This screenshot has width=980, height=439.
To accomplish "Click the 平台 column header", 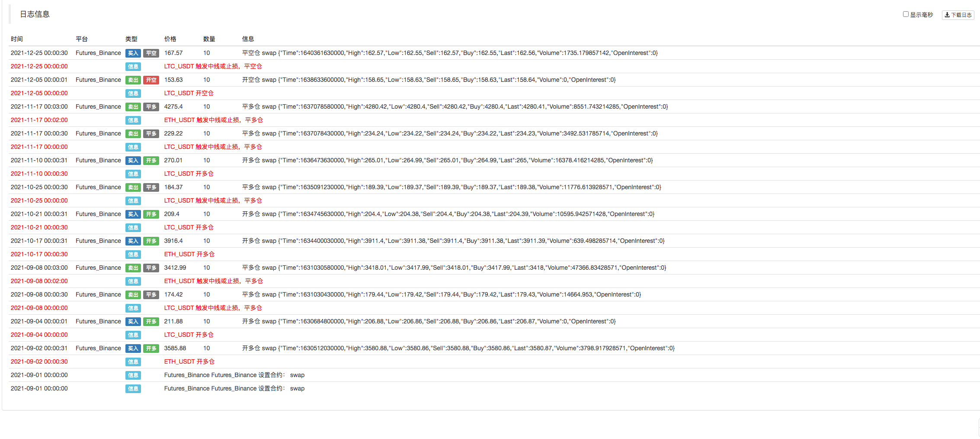I will click(x=82, y=39).
